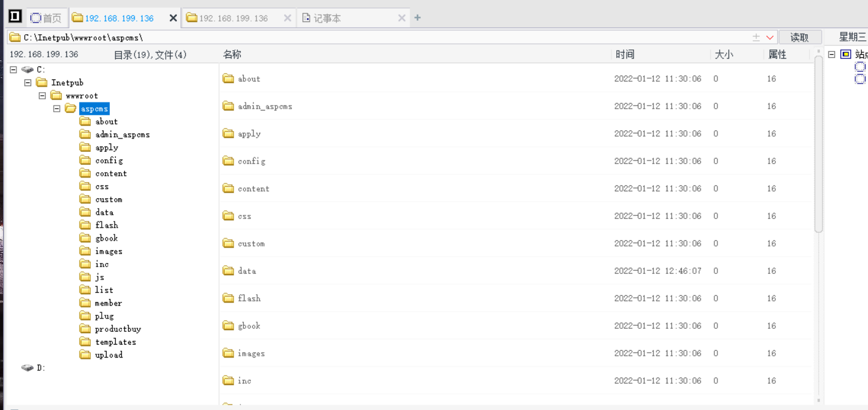Select templates folder in the tree

(x=108, y=342)
